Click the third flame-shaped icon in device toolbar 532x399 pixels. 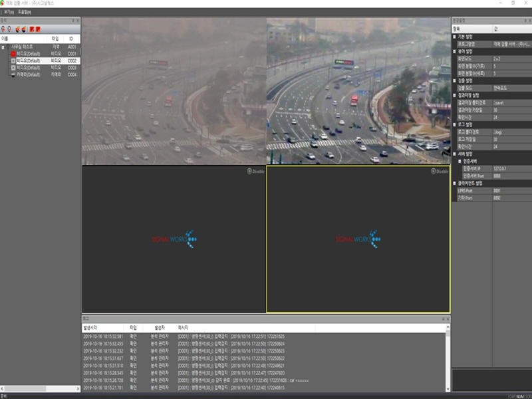tap(18, 29)
